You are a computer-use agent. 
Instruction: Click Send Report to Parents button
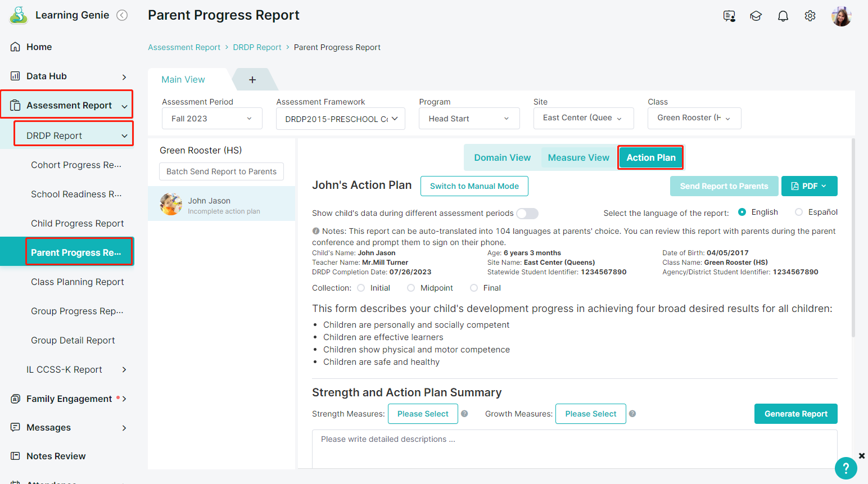tap(724, 186)
